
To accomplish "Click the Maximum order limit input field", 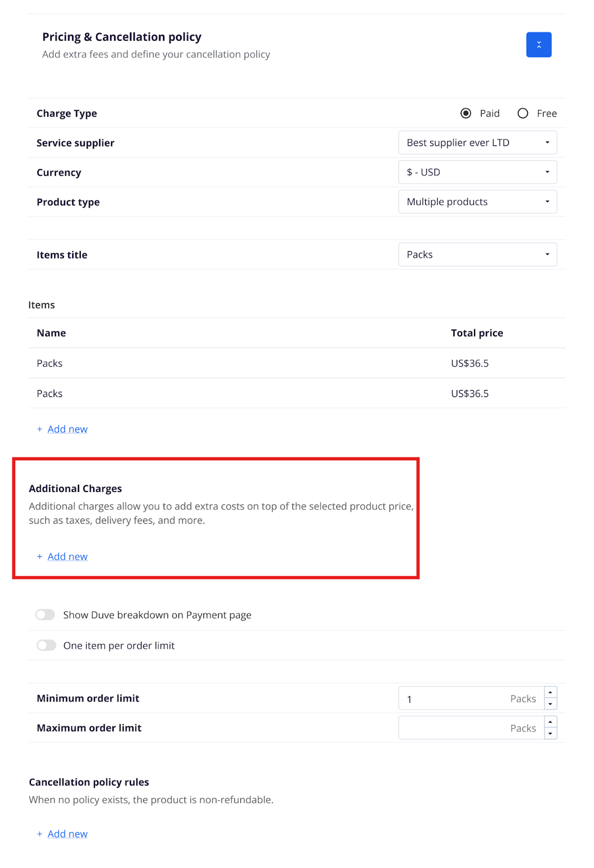I will coord(456,728).
